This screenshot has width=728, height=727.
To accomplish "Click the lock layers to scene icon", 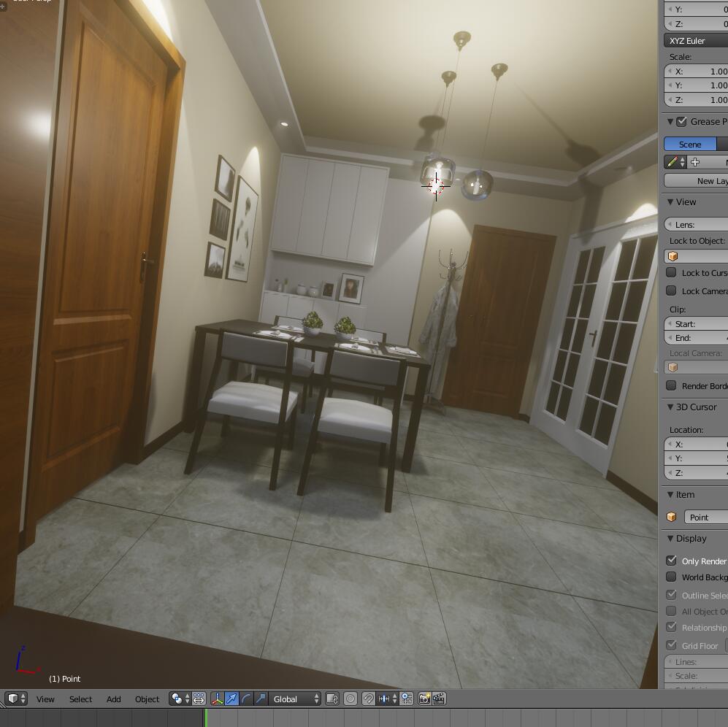I will pyautogui.click(x=332, y=699).
